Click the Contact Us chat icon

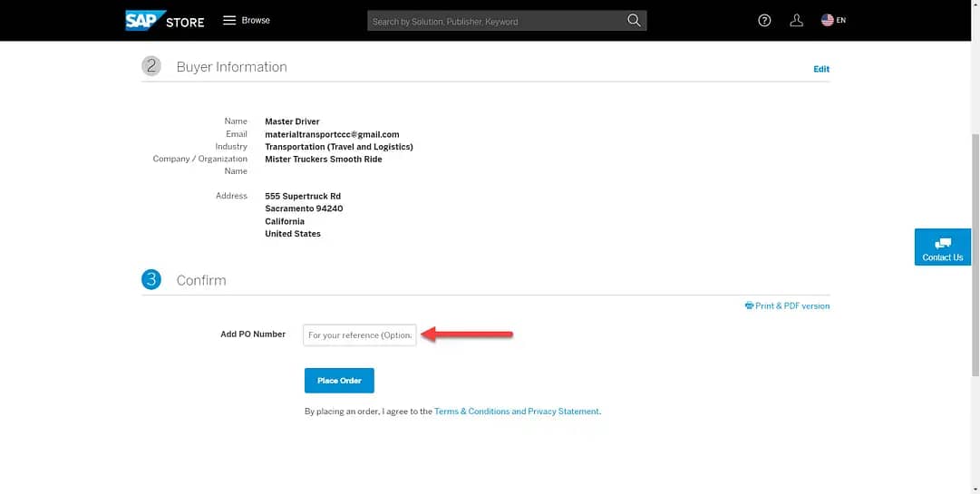coord(943,243)
